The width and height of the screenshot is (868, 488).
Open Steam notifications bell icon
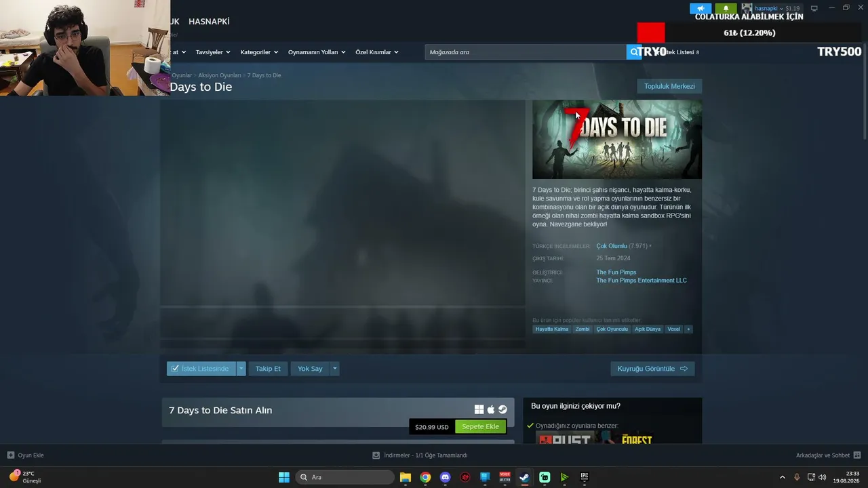tap(726, 8)
